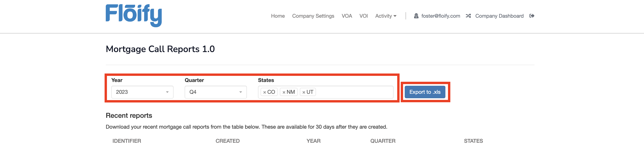Viewport: 644px width, 147px height.
Task: Click the Floify logo
Action: tap(134, 16)
